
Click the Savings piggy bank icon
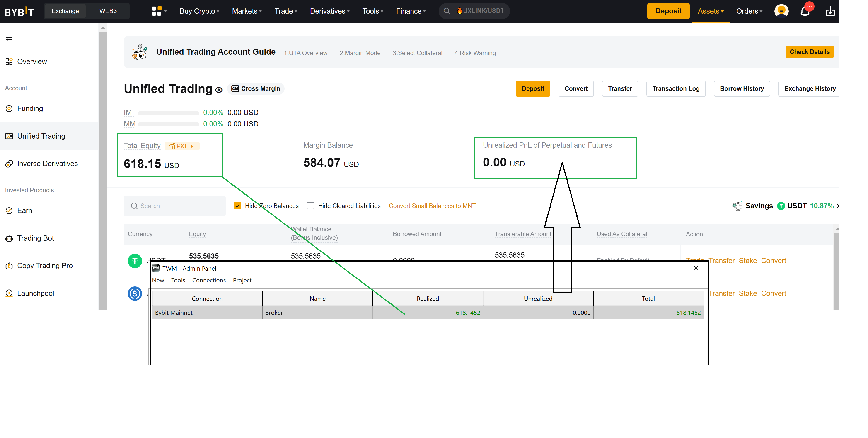[737, 206]
